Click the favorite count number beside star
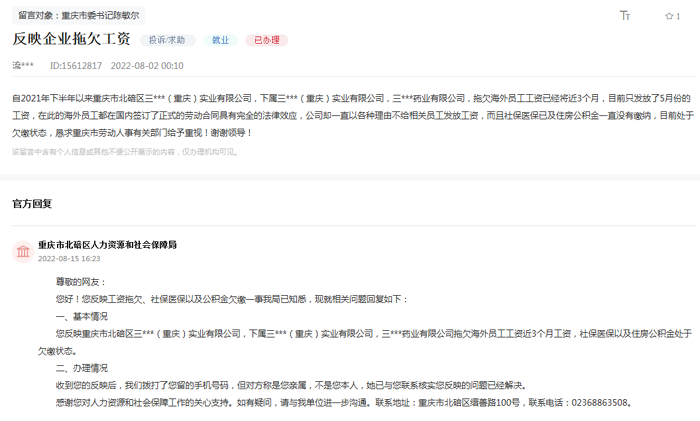 pos(678,17)
